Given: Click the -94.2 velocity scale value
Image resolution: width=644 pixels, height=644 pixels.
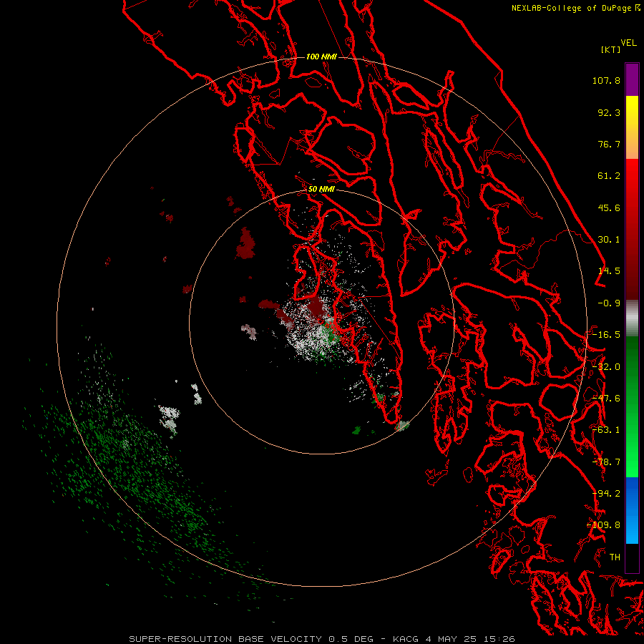Looking at the screenshot, I should [x=606, y=494].
